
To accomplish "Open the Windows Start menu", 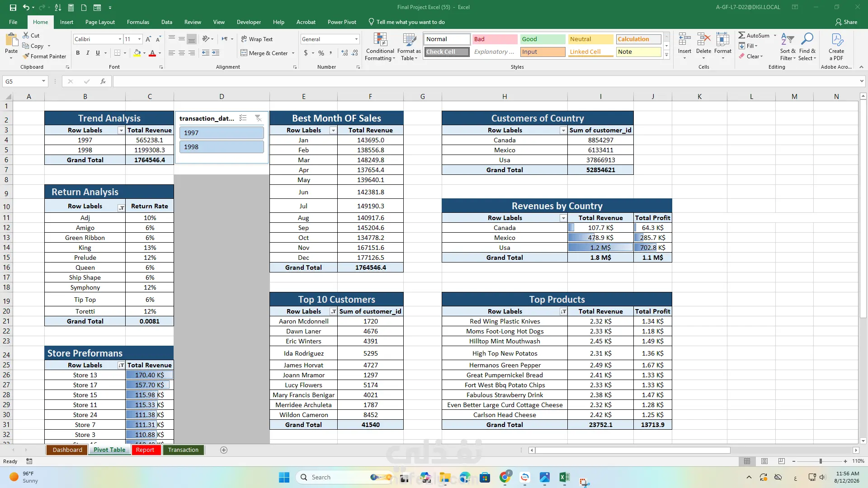I will 284,477.
